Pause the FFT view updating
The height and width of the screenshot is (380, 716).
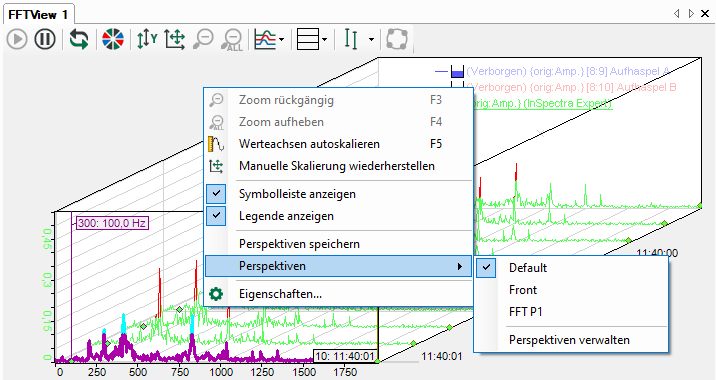45,39
